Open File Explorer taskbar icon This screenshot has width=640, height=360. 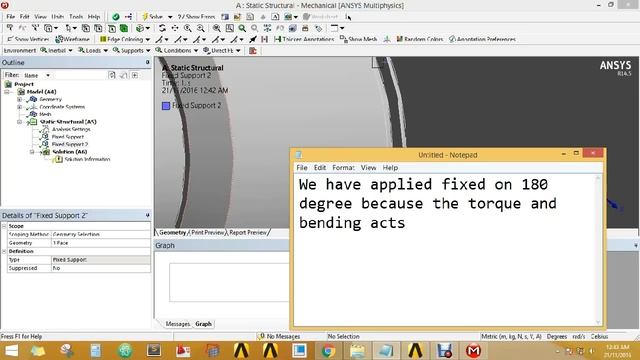click(357, 351)
